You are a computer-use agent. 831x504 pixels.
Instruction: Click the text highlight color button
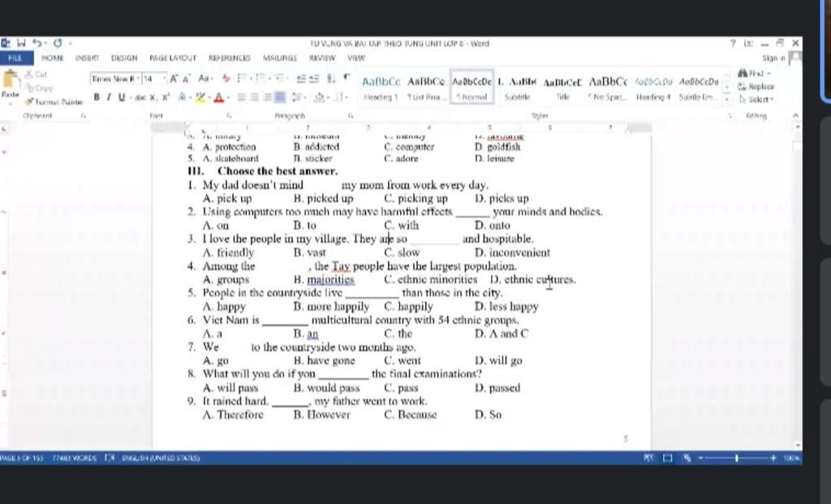pyautogui.click(x=200, y=97)
